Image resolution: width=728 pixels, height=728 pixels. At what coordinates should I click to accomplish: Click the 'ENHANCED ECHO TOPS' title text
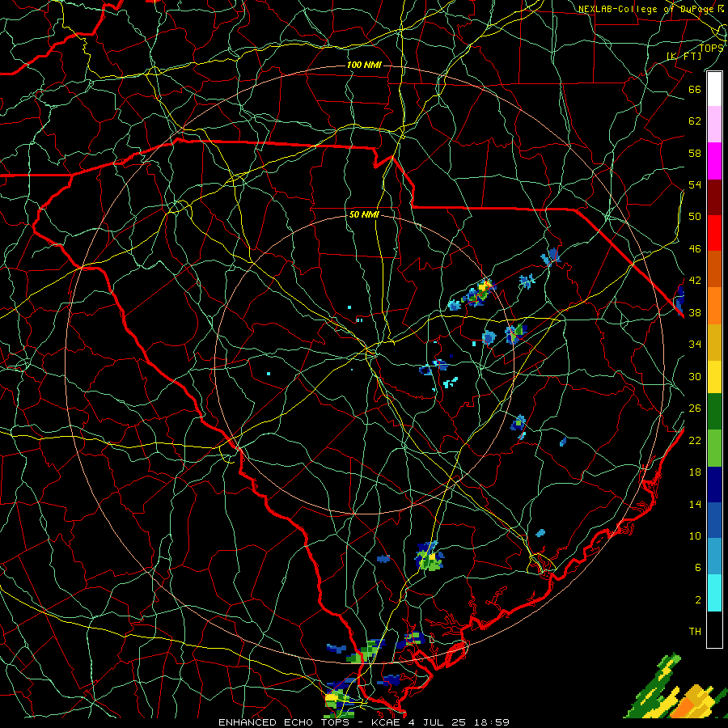point(284,722)
